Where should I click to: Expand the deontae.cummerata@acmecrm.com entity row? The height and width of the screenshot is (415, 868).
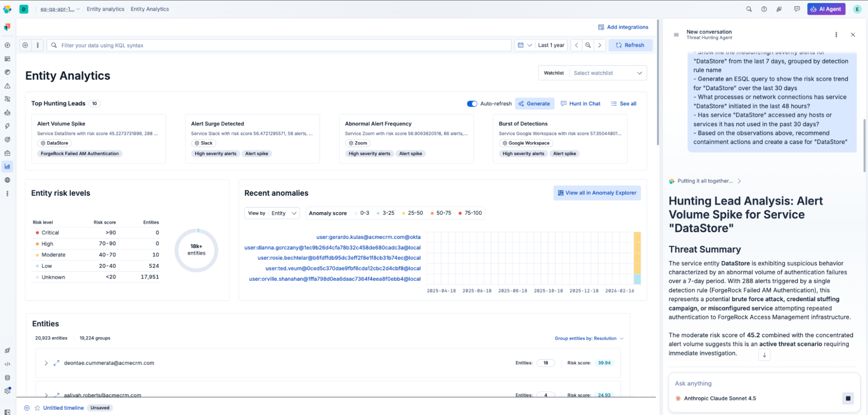coord(46,363)
